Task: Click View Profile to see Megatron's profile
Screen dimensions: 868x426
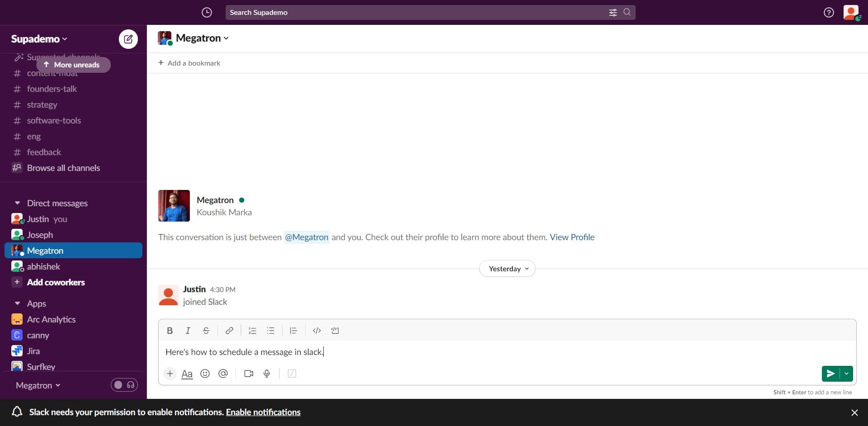Action: click(572, 237)
